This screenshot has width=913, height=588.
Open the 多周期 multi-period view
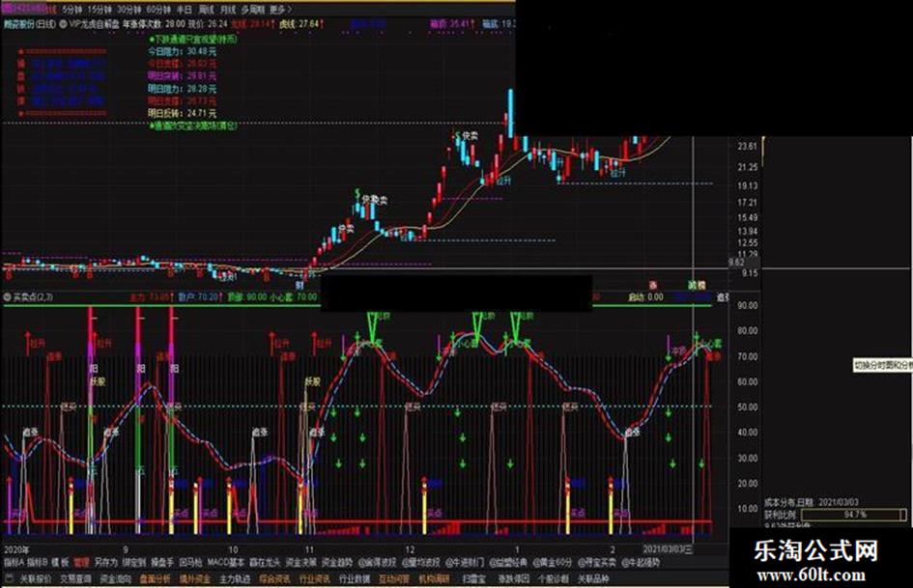pos(253,10)
